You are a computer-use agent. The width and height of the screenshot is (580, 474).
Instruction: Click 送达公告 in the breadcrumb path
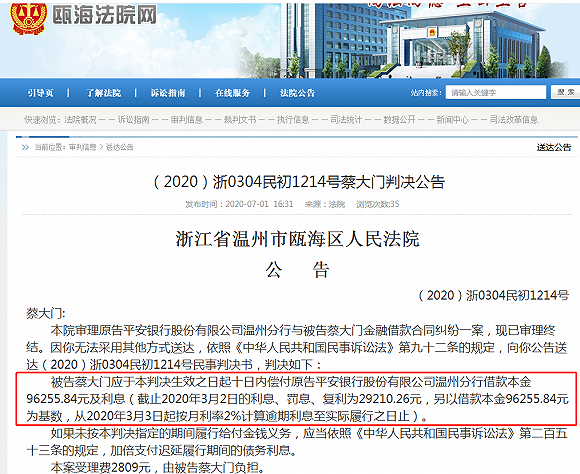119,147
